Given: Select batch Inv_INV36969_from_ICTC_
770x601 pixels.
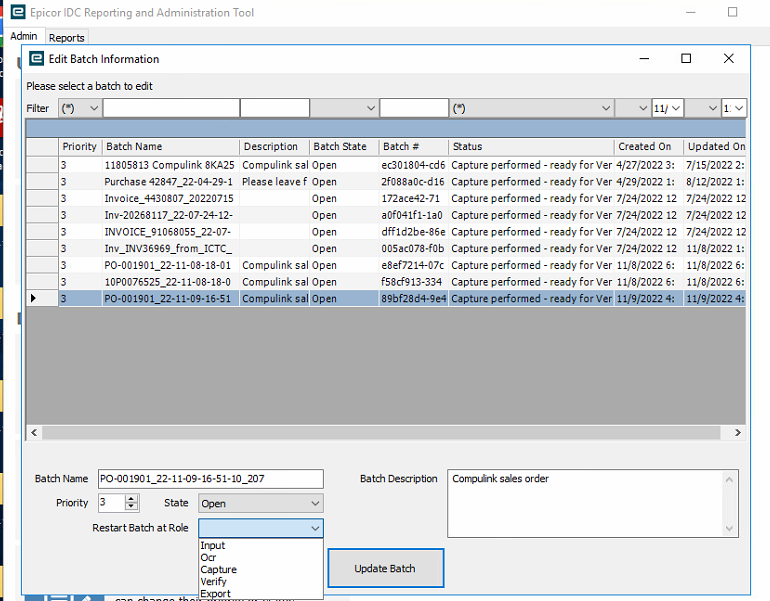Looking at the screenshot, I should [x=170, y=248].
